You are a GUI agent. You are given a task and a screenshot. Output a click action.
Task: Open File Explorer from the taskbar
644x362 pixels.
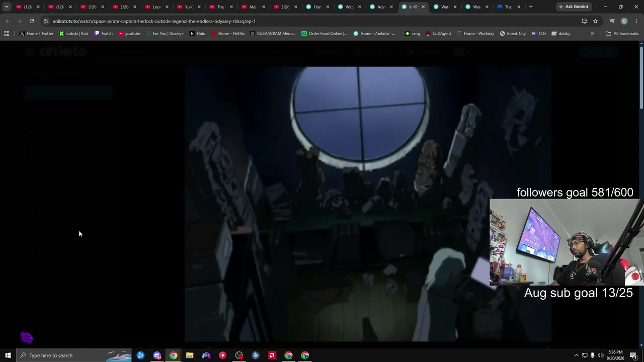(x=190, y=355)
